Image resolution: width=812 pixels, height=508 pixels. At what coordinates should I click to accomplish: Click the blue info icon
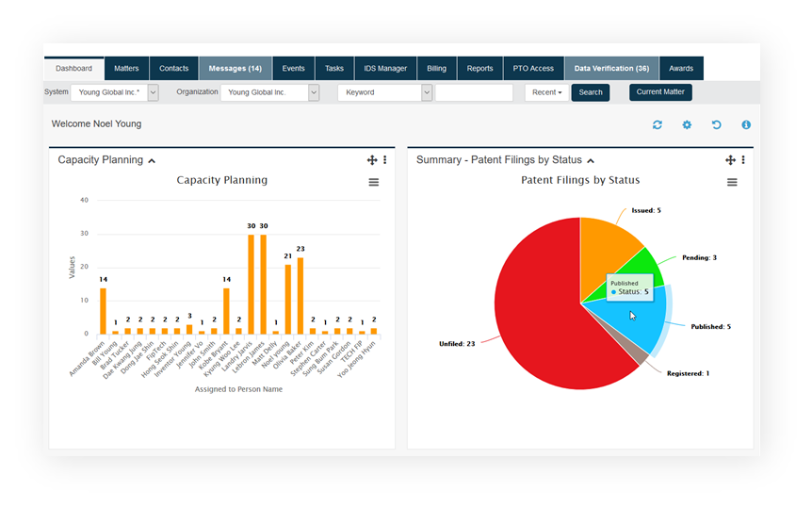pyautogui.click(x=746, y=124)
